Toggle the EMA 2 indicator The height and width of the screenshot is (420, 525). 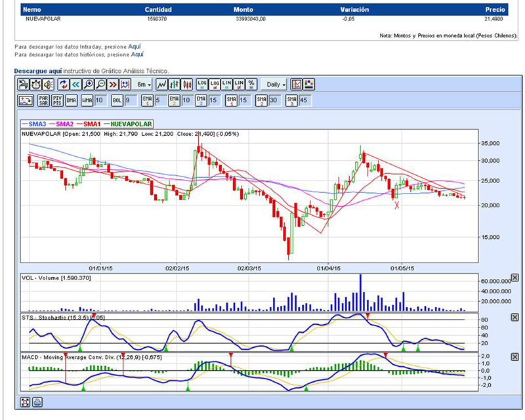[174, 100]
